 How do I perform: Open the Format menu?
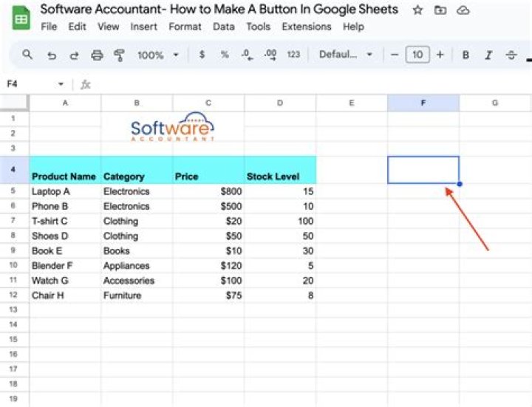click(185, 27)
